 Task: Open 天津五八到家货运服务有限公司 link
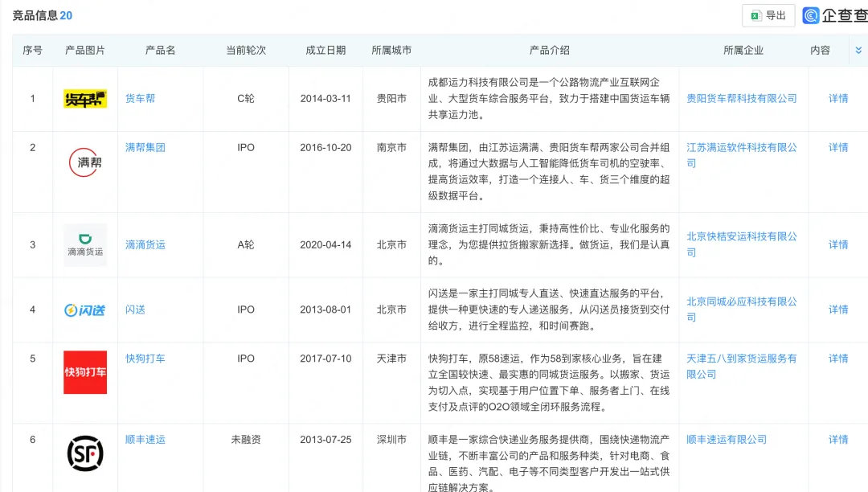coord(741,367)
